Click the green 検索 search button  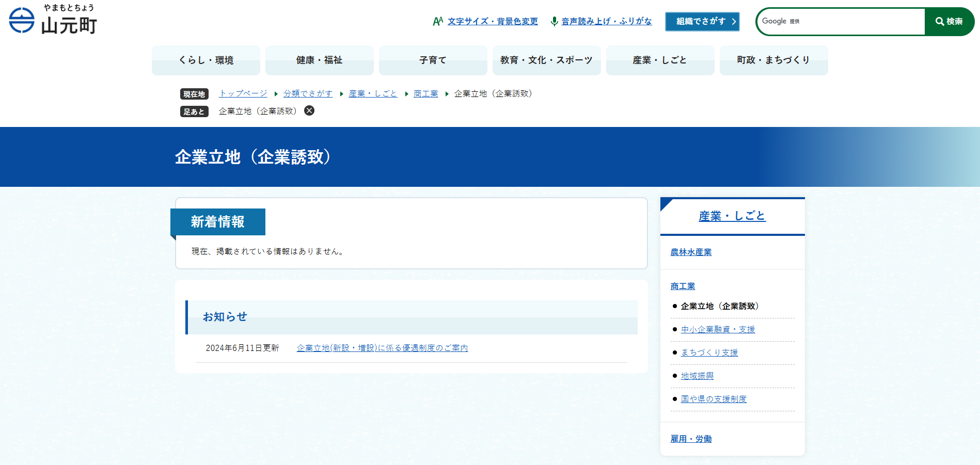coord(949,22)
